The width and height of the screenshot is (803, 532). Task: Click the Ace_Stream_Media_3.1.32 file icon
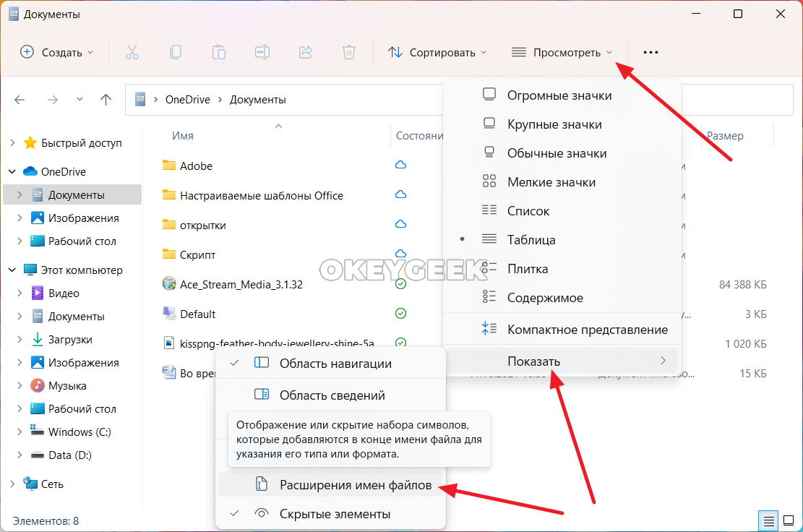pyautogui.click(x=169, y=283)
